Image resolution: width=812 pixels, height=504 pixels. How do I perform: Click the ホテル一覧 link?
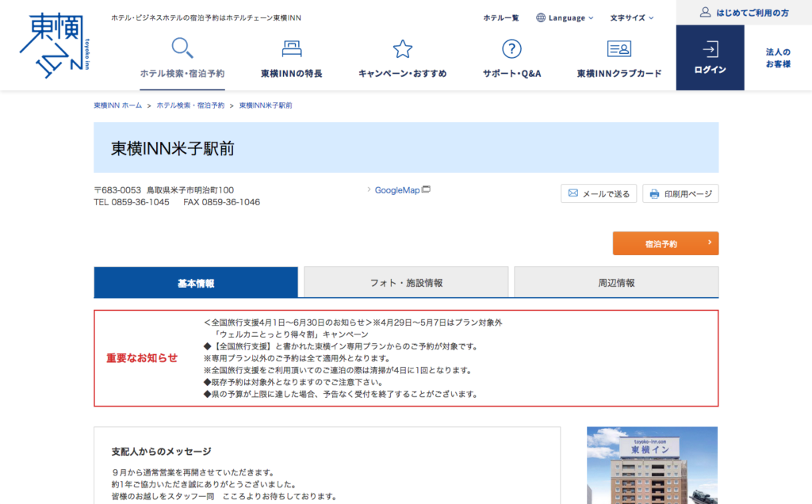501,17
